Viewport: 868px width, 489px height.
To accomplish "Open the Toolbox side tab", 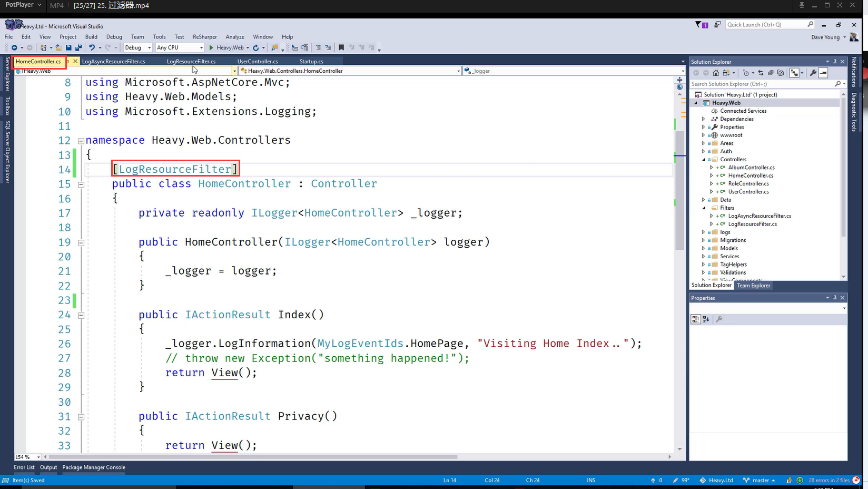I will pos(7,106).
